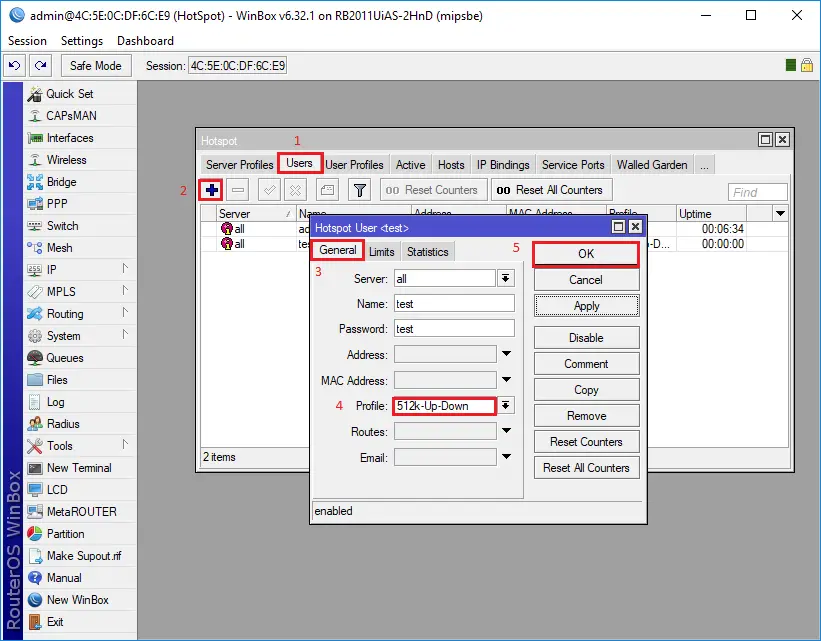The image size is (821, 641).
Task: Click the Copy button
Action: click(x=586, y=390)
